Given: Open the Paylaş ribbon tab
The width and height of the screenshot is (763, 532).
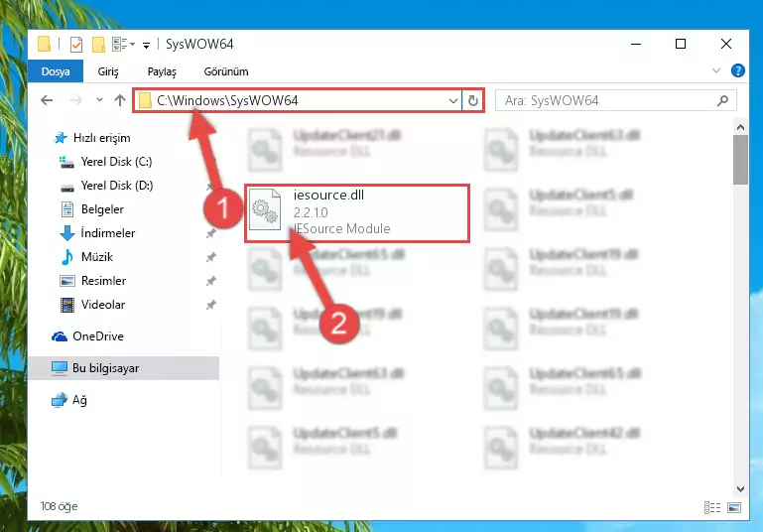Looking at the screenshot, I should tap(162, 71).
